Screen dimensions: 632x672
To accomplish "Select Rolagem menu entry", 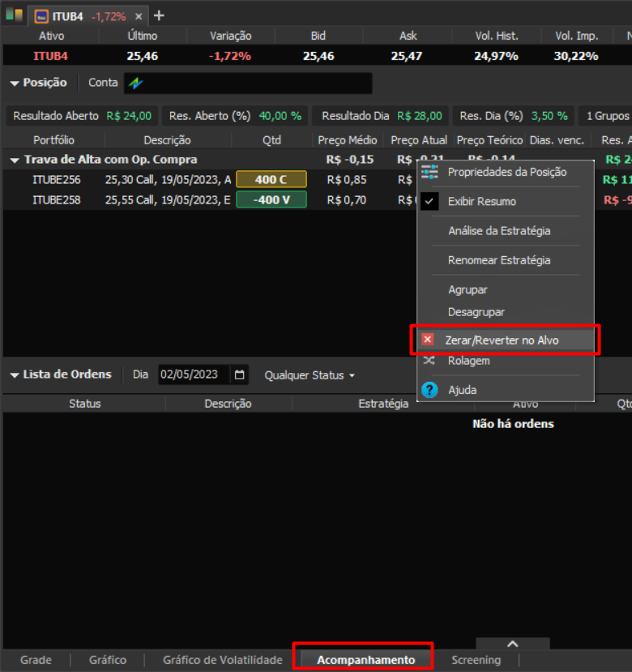I will coord(469,361).
